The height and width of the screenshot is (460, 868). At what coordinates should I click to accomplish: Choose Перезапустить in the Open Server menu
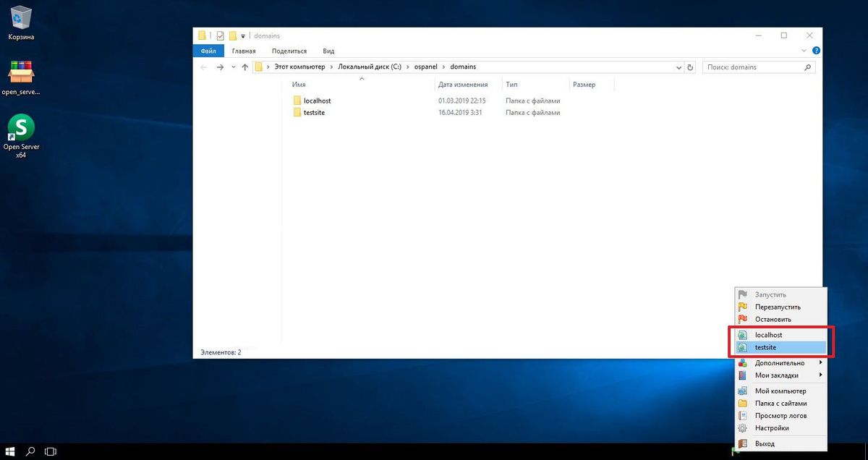(x=780, y=307)
